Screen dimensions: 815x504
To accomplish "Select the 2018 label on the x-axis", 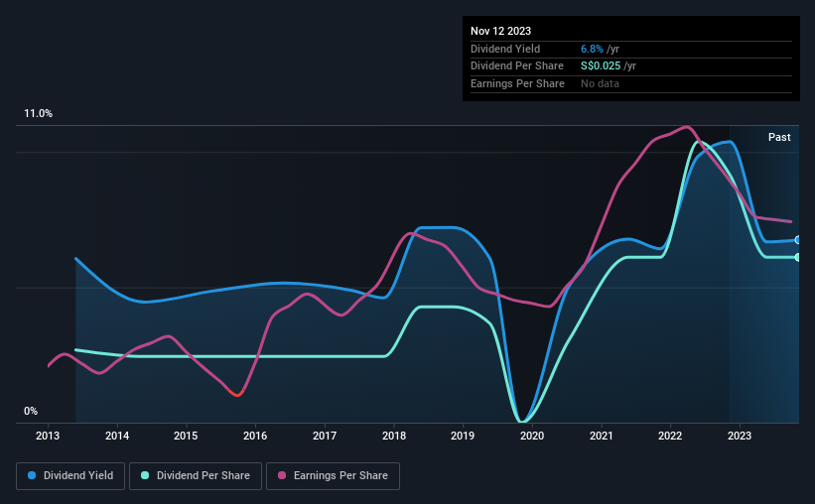I will point(394,436).
